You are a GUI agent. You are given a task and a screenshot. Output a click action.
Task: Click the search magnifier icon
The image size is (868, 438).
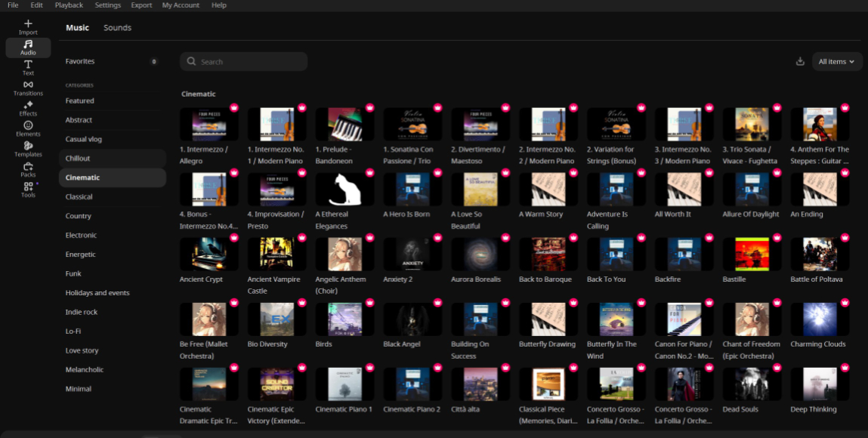pyautogui.click(x=192, y=61)
